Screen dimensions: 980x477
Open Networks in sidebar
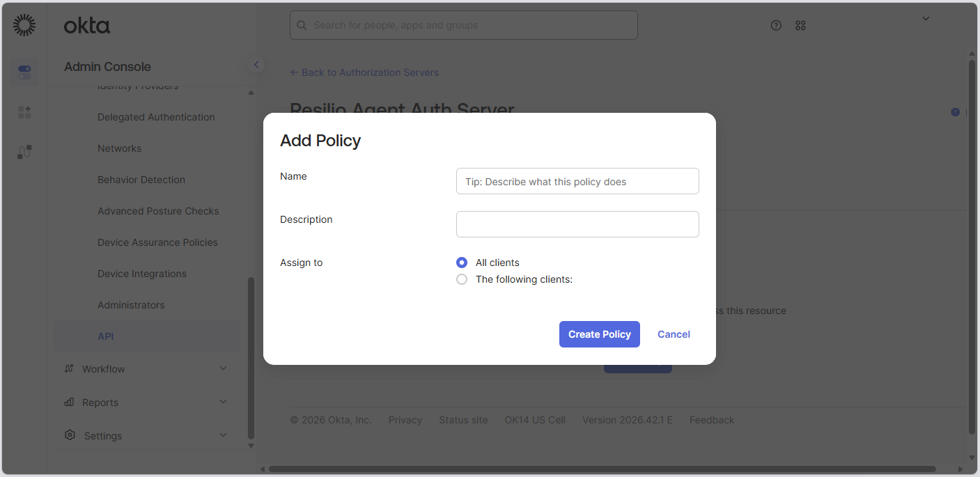pos(119,148)
